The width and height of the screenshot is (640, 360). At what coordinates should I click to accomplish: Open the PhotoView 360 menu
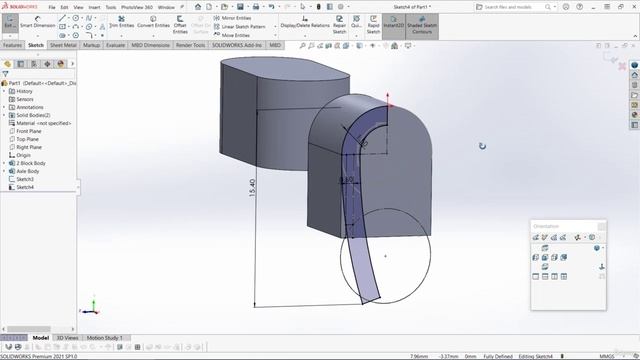point(137,7)
